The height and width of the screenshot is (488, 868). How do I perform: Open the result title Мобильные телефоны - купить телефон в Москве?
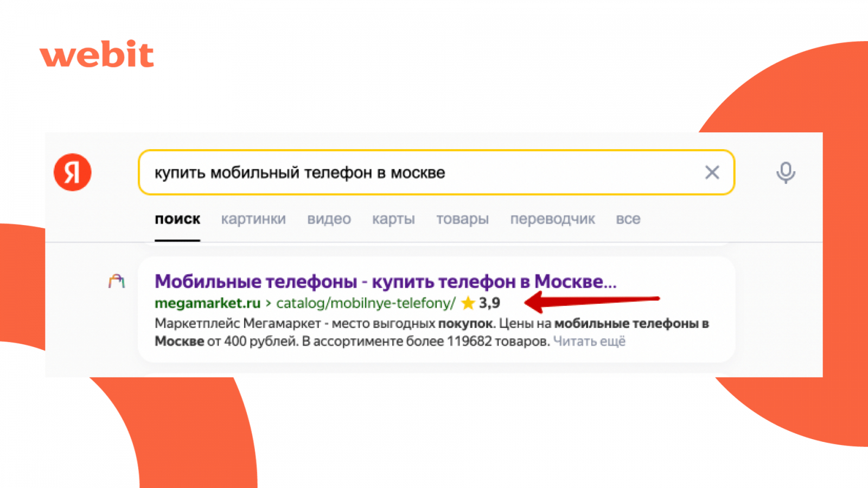[386, 281]
